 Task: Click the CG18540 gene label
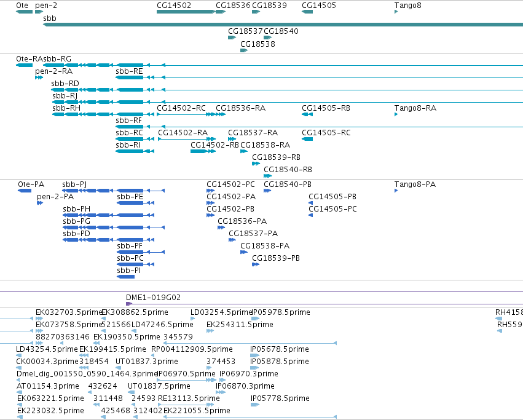click(x=281, y=31)
